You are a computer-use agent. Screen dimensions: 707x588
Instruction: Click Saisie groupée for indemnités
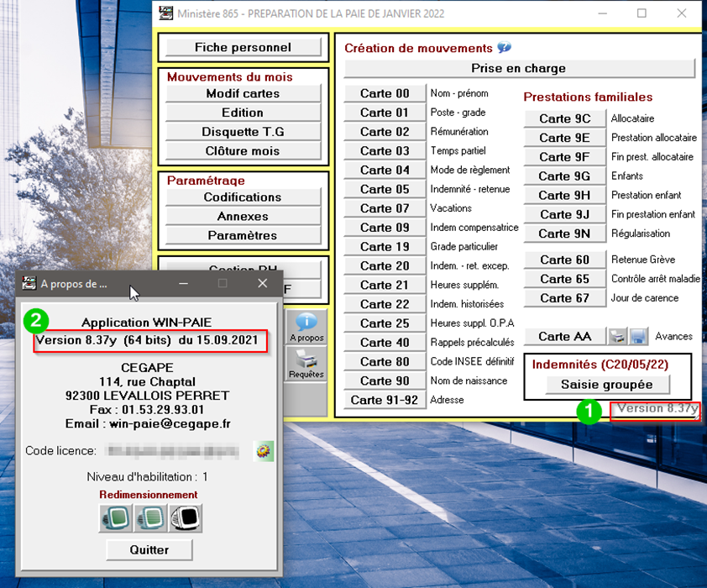(600, 384)
